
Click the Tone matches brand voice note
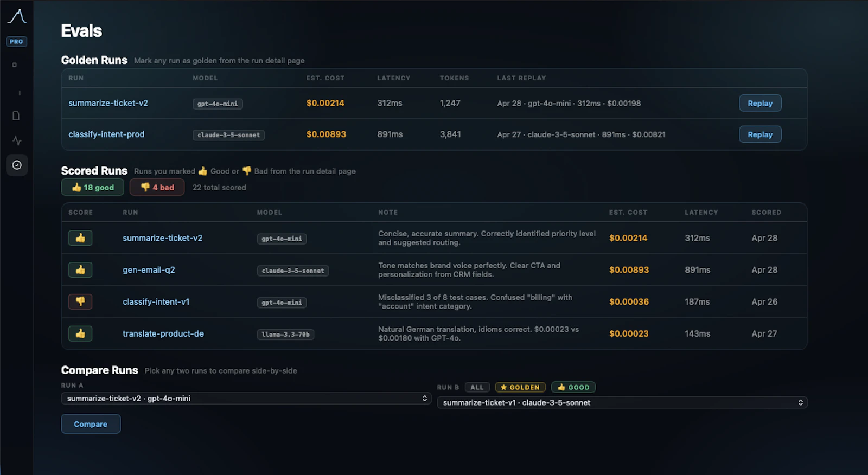click(469, 270)
